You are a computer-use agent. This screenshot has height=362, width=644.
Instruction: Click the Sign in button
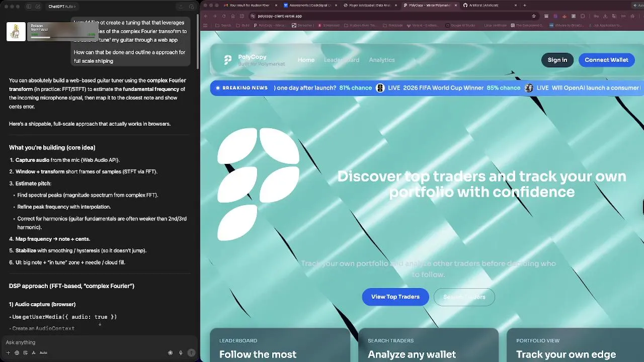point(557,60)
